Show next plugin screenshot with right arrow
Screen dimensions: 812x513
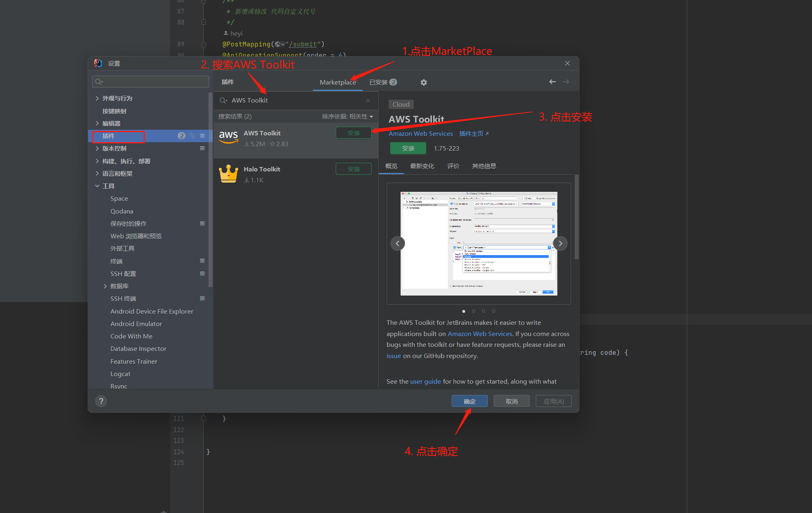pos(560,243)
